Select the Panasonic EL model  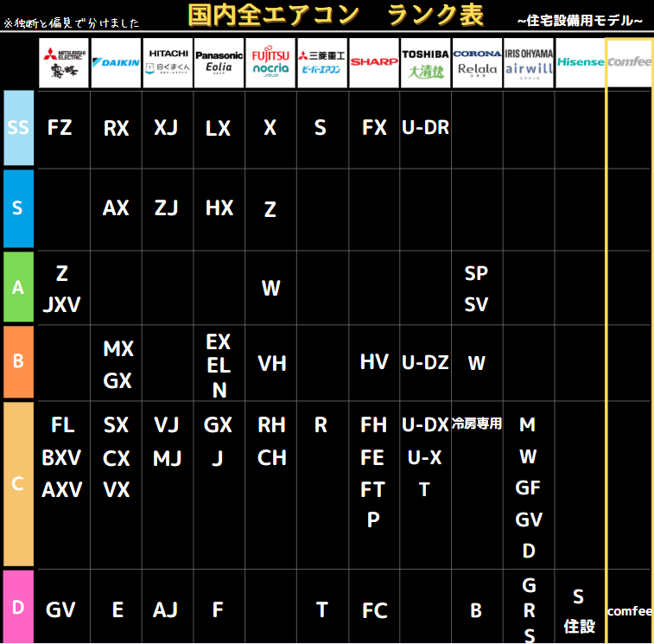pyautogui.click(x=219, y=366)
